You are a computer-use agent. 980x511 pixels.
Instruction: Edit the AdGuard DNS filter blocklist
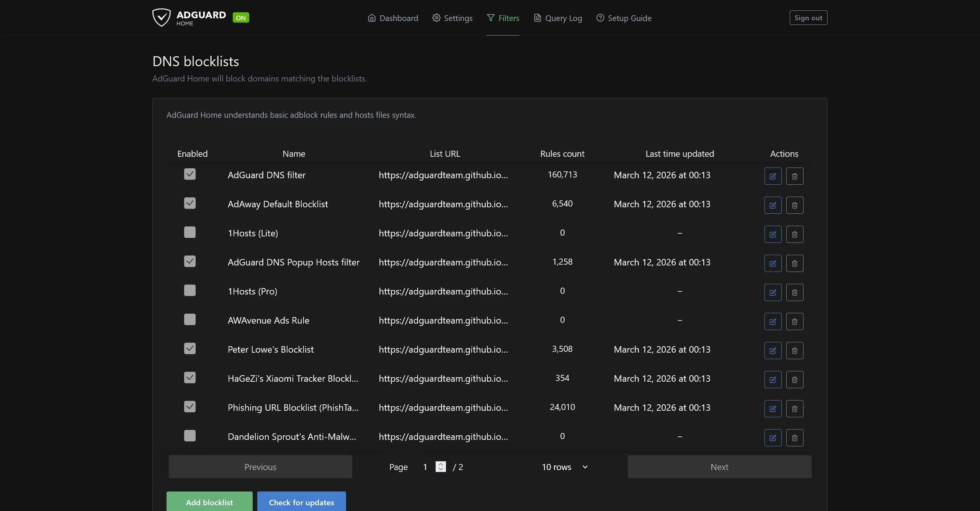click(x=772, y=176)
